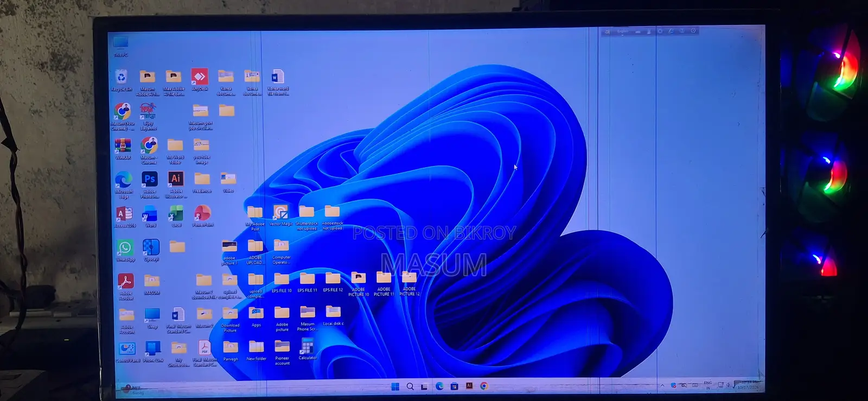This screenshot has width=868, height=401.
Task: Select the Adobe Account folder
Action: click(x=127, y=321)
